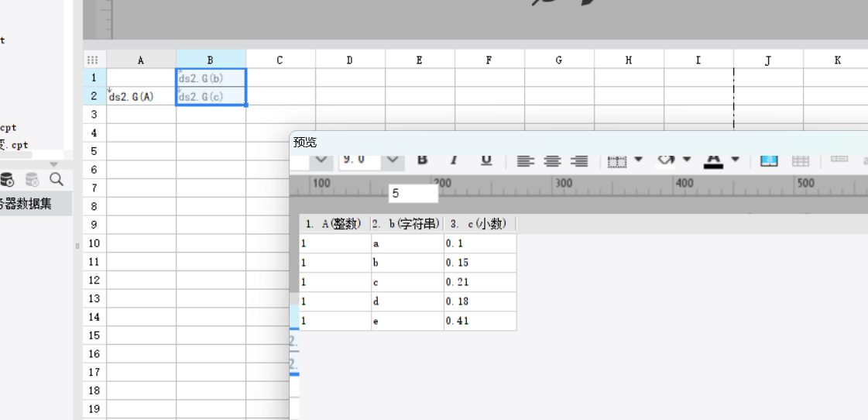Click the font color A swatch

click(713, 160)
